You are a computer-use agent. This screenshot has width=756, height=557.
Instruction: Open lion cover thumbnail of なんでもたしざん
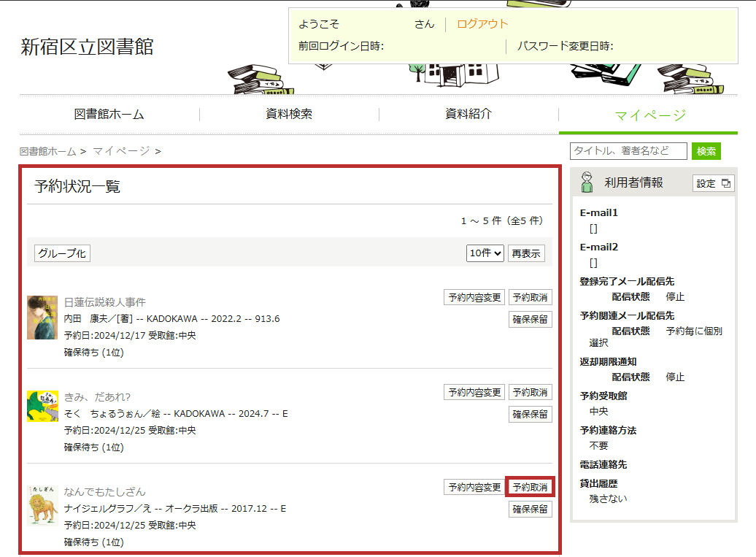(x=42, y=505)
